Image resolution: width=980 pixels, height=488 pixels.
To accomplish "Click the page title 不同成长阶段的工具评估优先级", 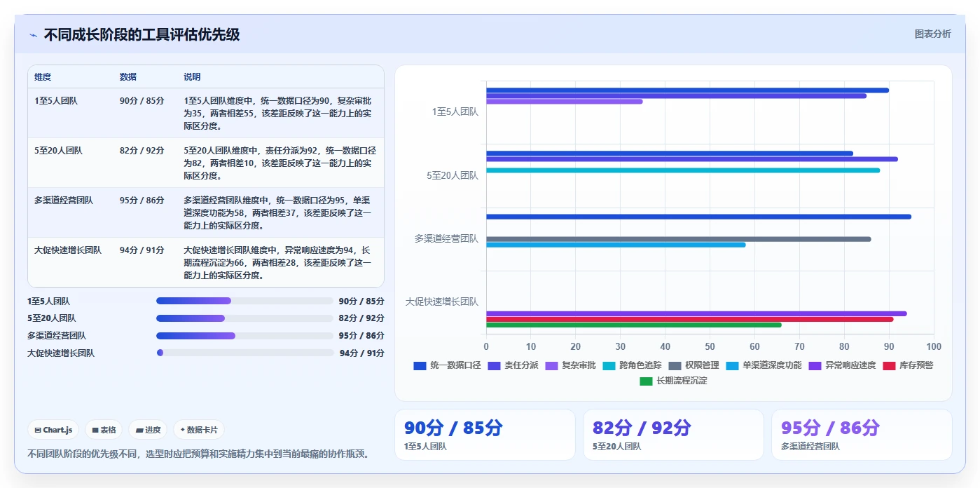I will (142, 34).
